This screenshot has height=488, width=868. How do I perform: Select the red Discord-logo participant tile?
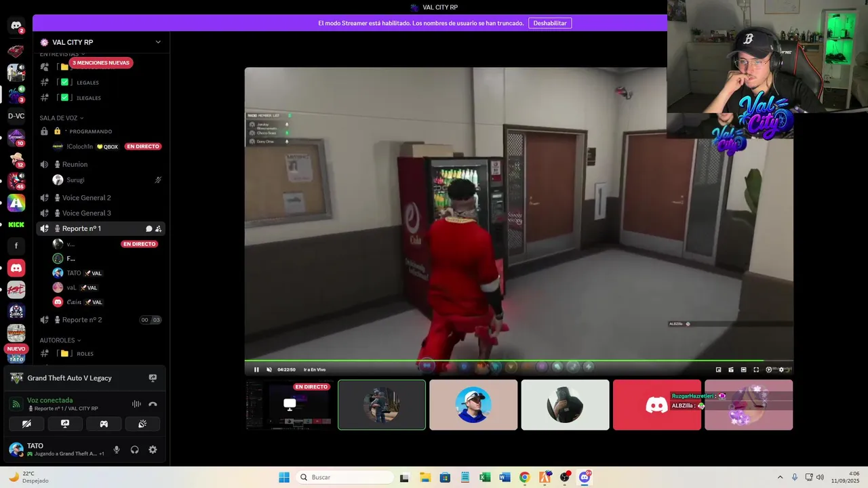pyautogui.click(x=657, y=405)
